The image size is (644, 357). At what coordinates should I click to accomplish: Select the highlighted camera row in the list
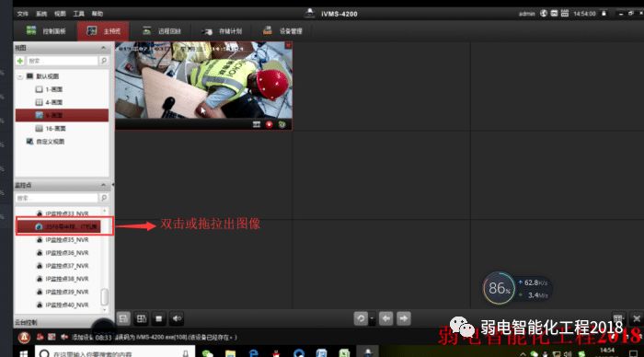point(58,226)
